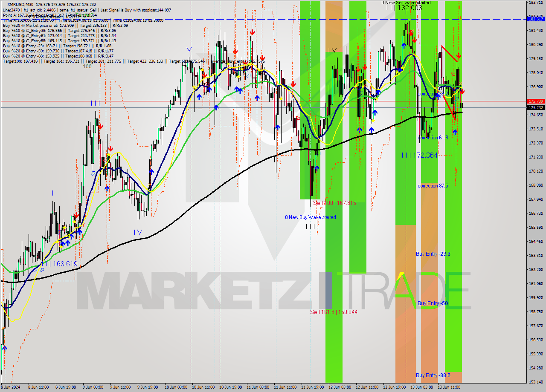
Task: Click the 163.310 price axis value
Action: coord(536,256)
